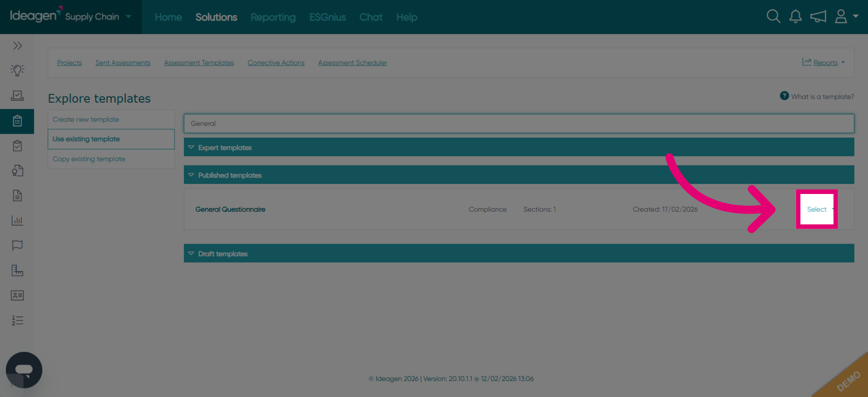
Task: Click the document search sidebar icon
Action: pyautogui.click(x=17, y=170)
